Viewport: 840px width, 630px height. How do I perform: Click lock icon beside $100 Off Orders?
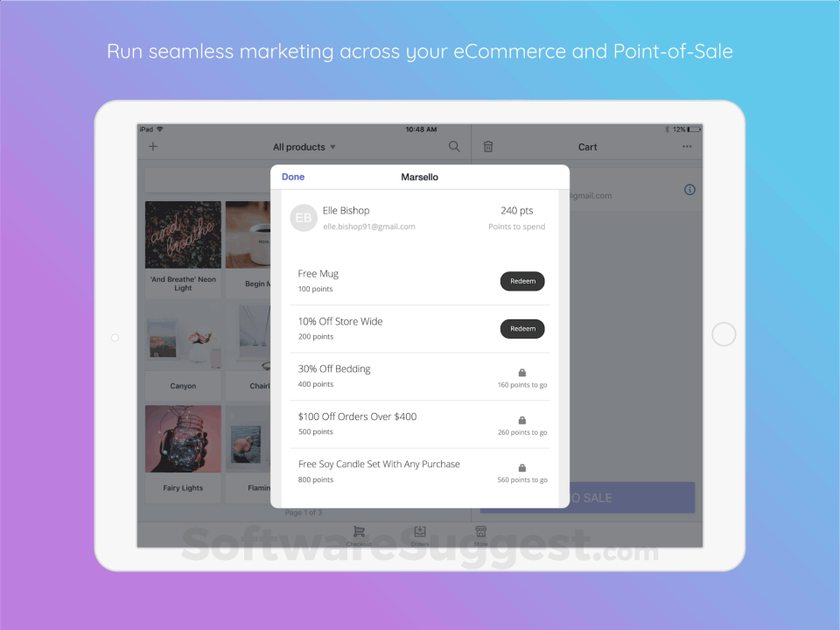pos(522,420)
